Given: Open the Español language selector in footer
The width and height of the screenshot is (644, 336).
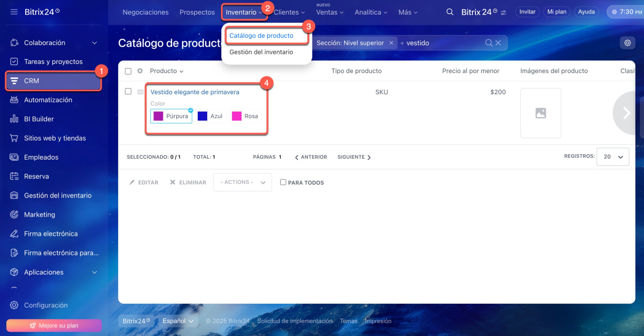Looking at the screenshot, I should [x=178, y=321].
